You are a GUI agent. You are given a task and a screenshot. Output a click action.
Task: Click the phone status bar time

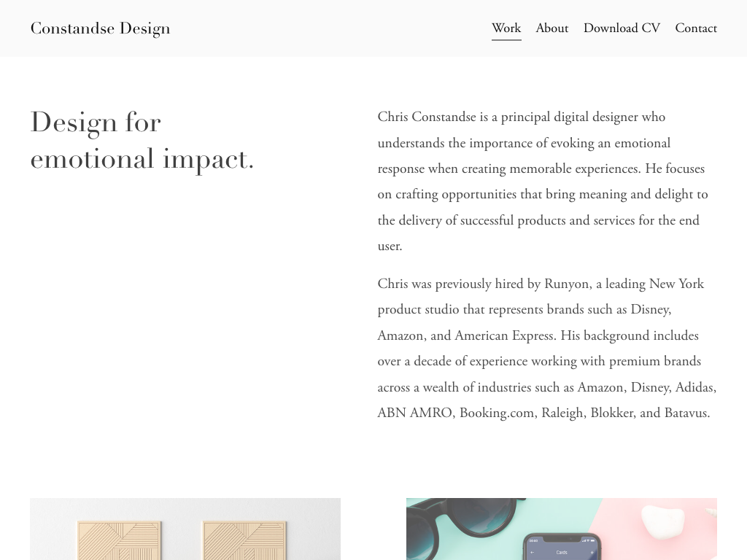click(533, 540)
